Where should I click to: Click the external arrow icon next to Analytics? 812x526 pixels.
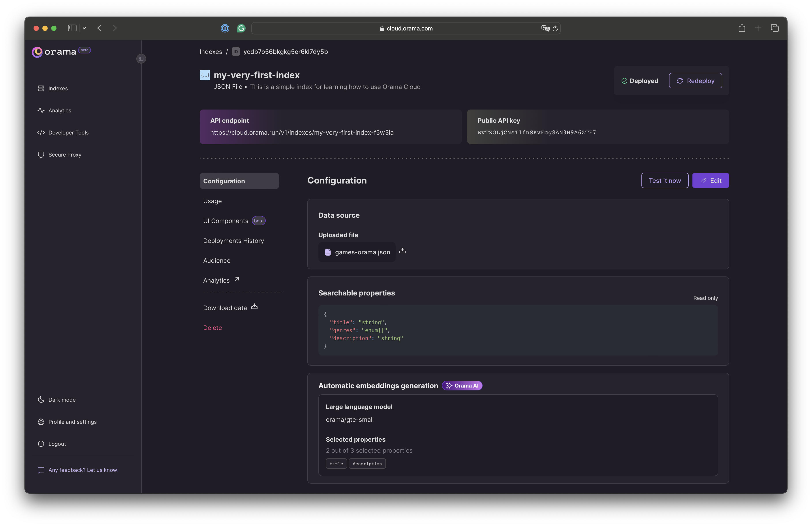pyautogui.click(x=237, y=279)
